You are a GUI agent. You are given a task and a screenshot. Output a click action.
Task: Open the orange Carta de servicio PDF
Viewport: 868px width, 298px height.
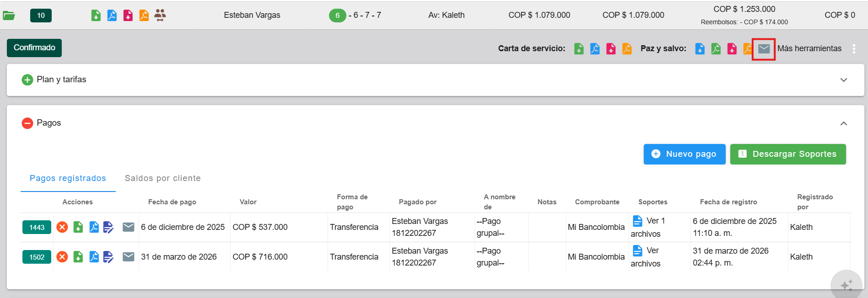(x=627, y=48)
